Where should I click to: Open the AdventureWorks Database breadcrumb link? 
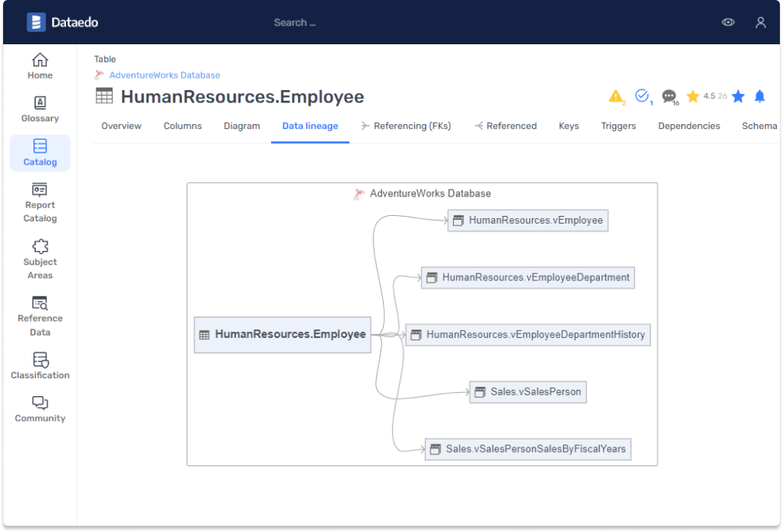[163, 75]
